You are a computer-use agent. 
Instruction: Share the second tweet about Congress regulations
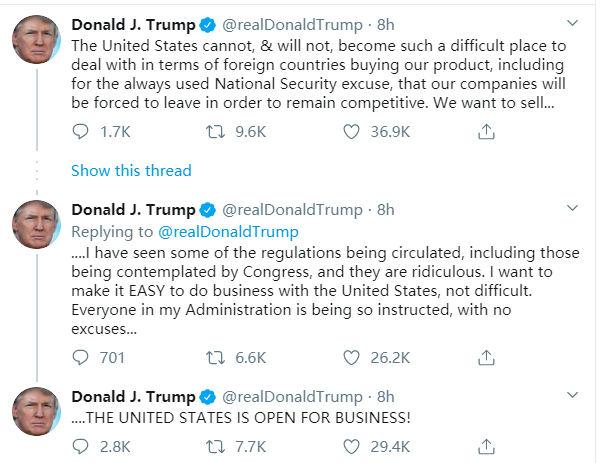click(x=486, y=357)
